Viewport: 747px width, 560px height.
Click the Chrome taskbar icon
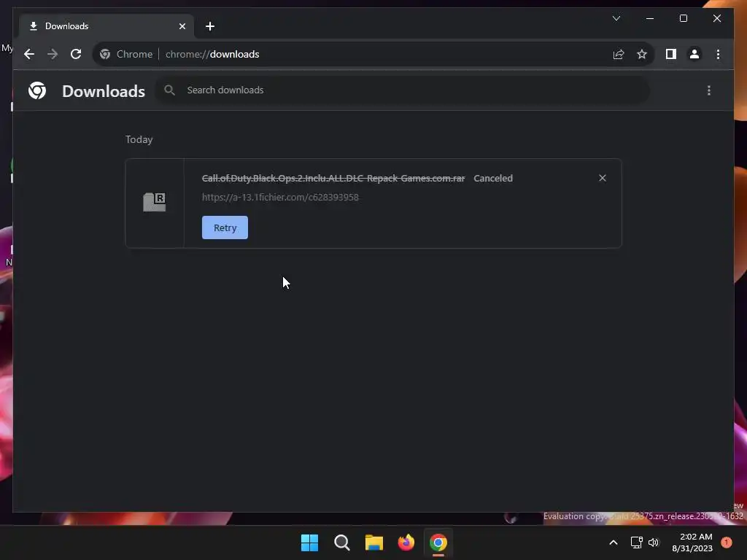pyautogui.click(x=438, y=542)
